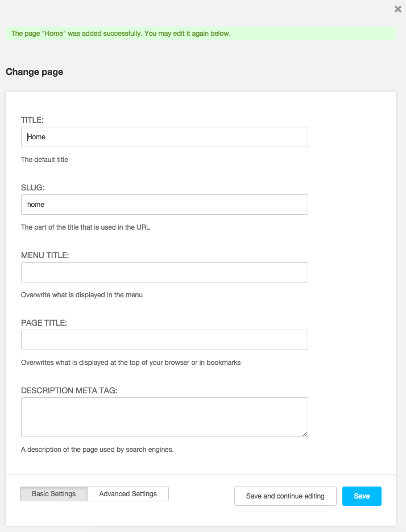Click the SLUG: field label
The height and width of the screenshot is (532, 406).
point(32,188)
